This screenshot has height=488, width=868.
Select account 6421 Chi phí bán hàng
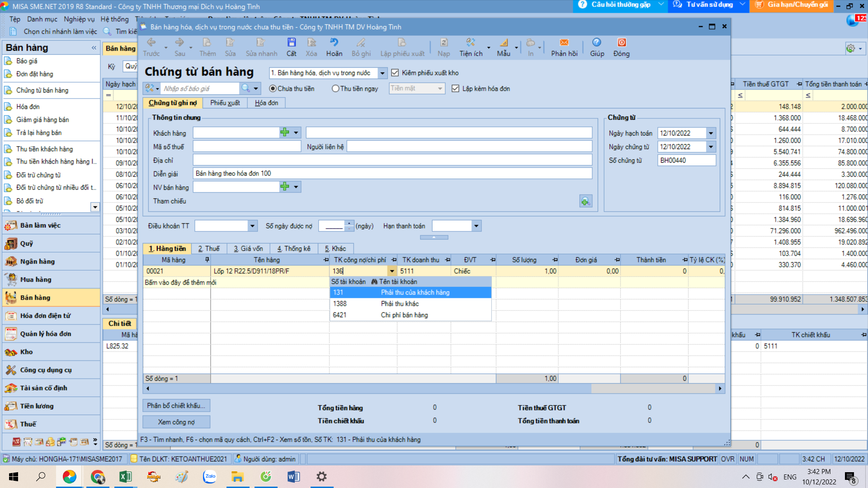click(x=410, y=315)
